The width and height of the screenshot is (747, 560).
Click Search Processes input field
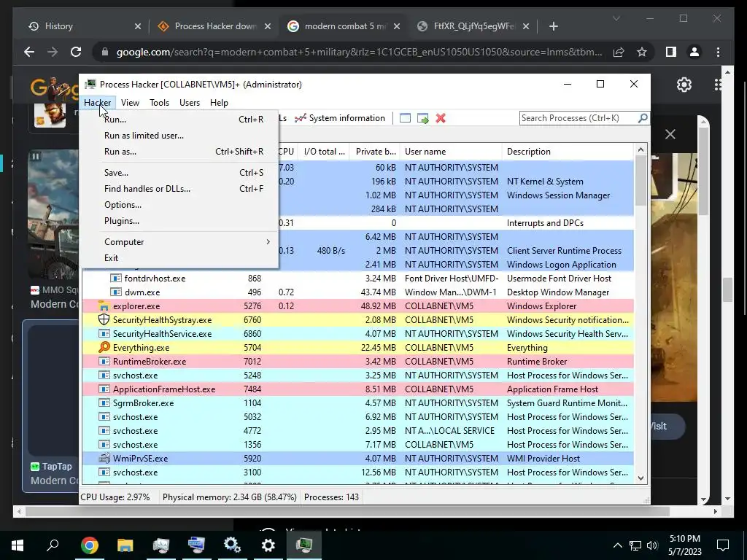(578, 117)
